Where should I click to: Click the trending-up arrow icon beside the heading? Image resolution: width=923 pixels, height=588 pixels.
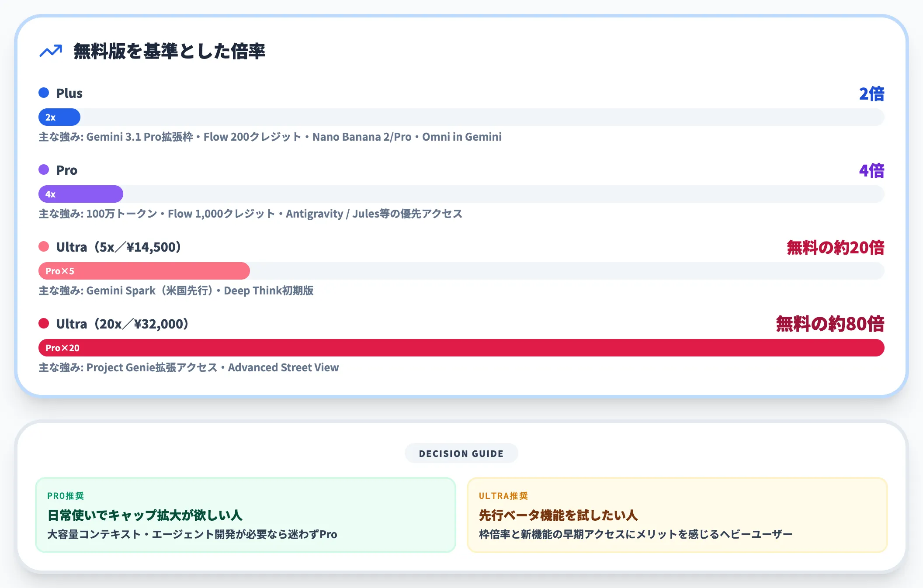(x=51, y=51)
